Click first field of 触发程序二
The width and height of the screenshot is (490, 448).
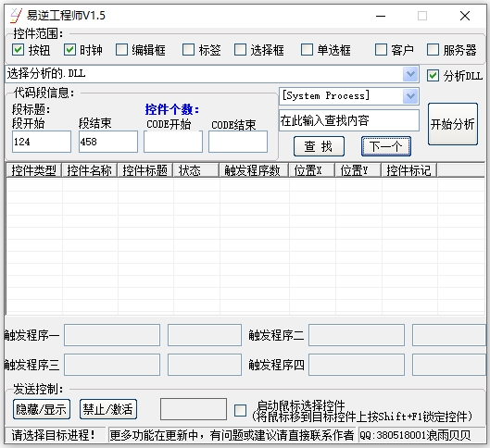pos(357,335)
